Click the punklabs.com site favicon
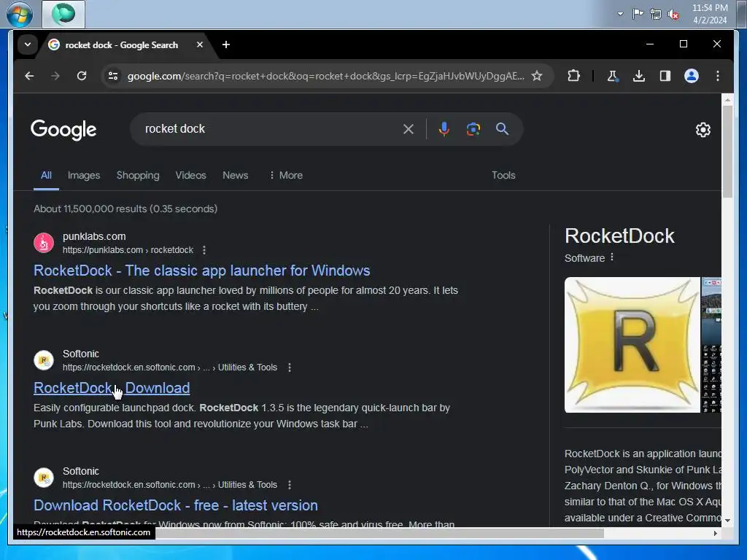 coord(44,243)
